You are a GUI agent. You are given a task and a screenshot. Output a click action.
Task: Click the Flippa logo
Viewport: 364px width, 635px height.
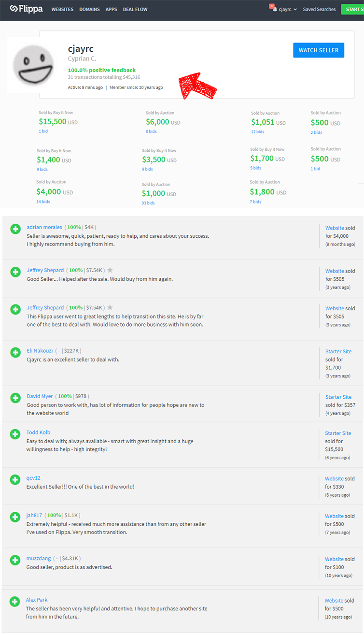26,9
